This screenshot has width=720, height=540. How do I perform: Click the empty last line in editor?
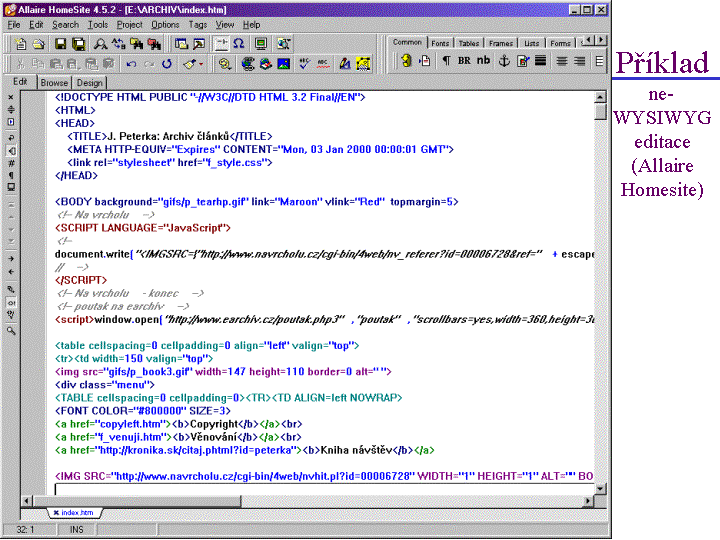click(324, 489)
